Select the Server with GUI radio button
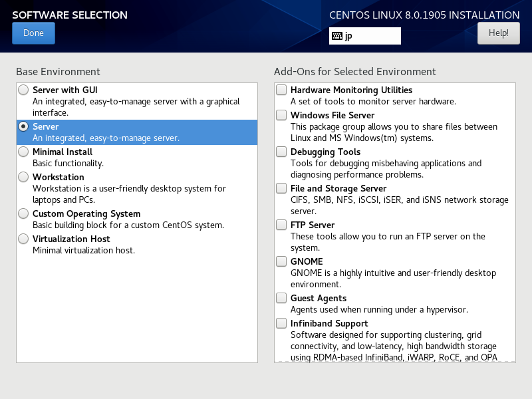 coord(23,90)
